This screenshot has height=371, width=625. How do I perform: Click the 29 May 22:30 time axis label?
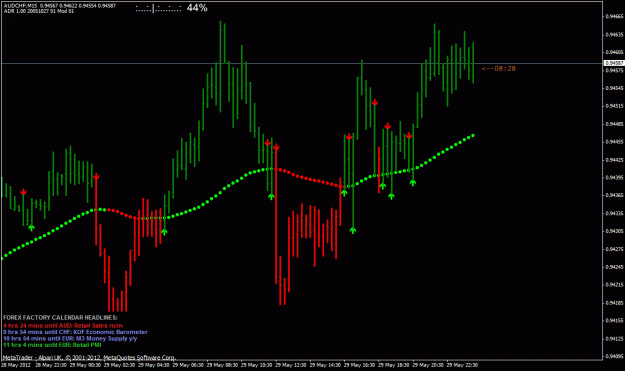point(462,365)
